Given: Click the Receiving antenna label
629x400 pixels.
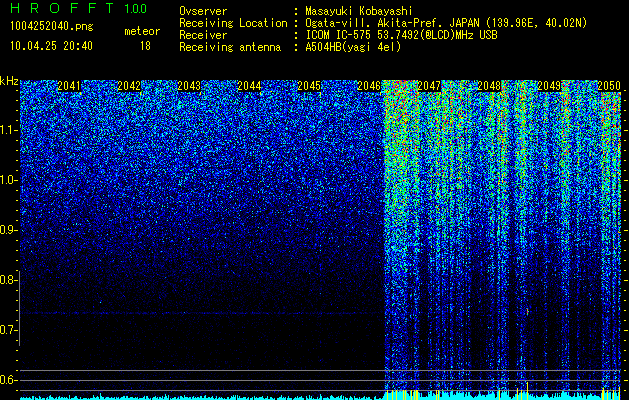Looking at the screenshot, I should 230,47.
